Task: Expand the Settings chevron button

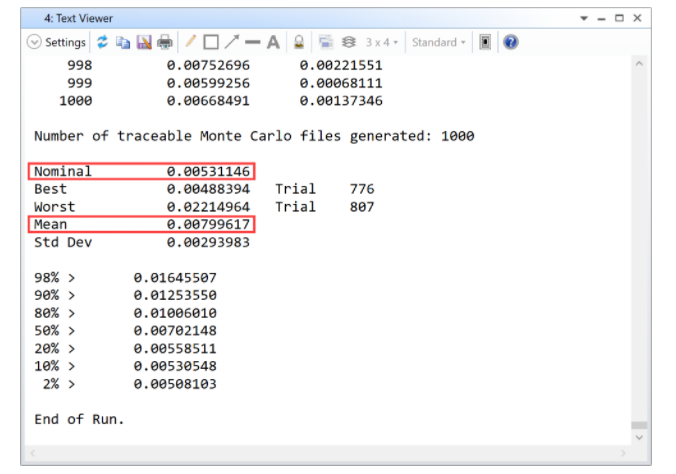Action: 34,42
